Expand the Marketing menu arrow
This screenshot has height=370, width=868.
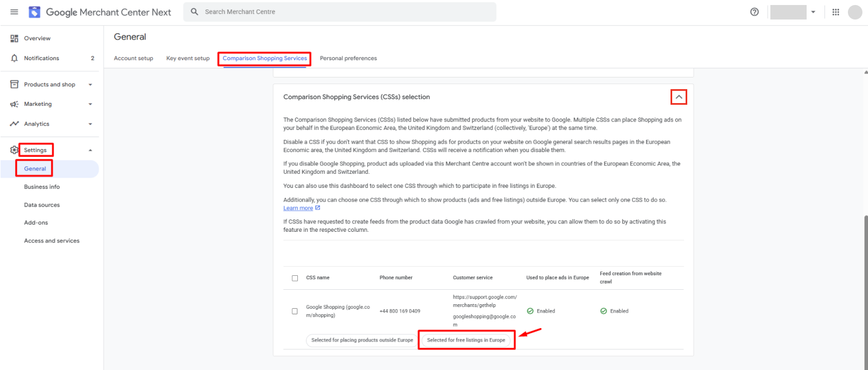pos(90,104)
